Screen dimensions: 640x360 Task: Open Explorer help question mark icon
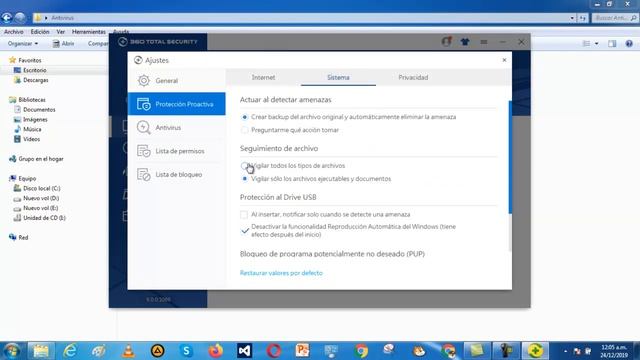coord(629,43)
